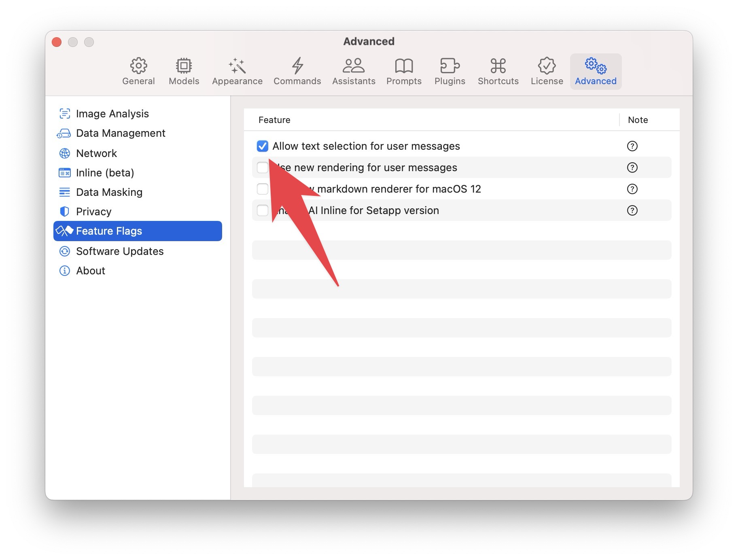
Task: Go to the Assistants tab
Action: coord(354,72)
